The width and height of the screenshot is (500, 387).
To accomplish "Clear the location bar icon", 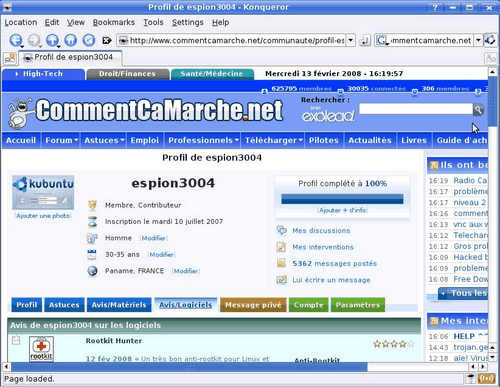I will click(107, 41).
